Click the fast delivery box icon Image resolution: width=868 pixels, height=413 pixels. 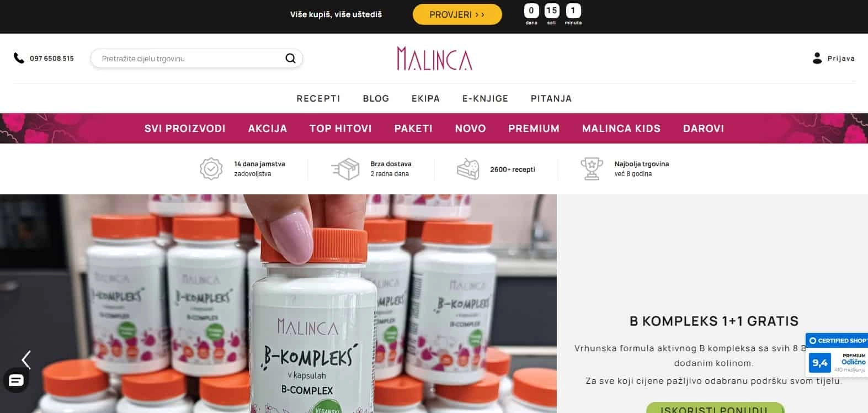point(346,169)
